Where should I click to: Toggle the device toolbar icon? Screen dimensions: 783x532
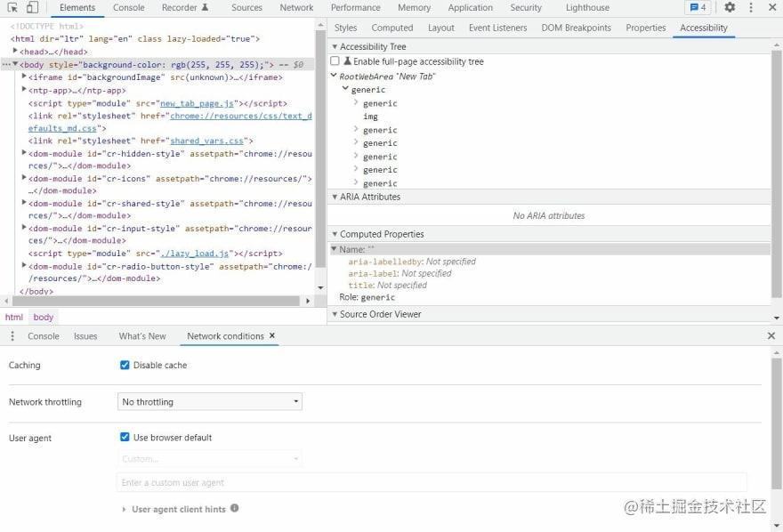tap(32, 8)
